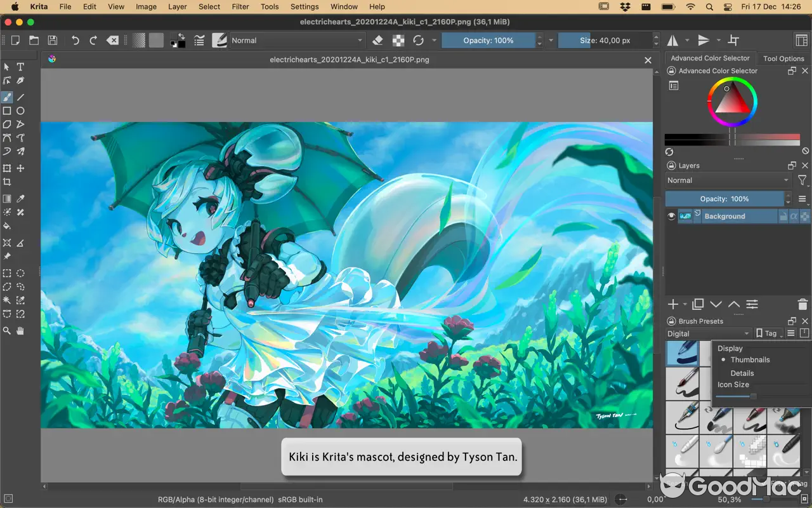812x508 pixels.
Task: Switch to the Tool Options tab
Action: pyautogui.click(x=783, y=58)
